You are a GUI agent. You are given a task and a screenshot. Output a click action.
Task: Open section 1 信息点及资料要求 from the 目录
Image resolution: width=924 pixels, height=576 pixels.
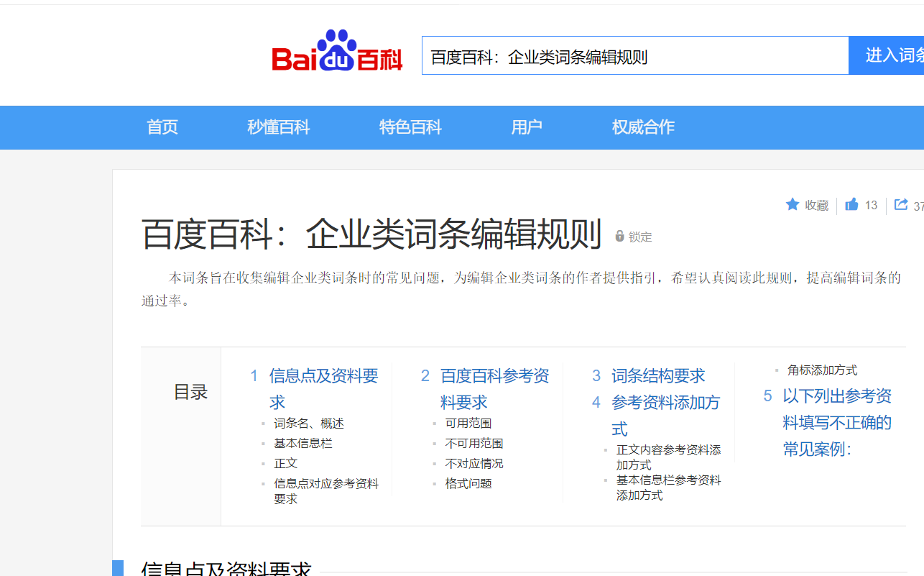tap(323, 376)
